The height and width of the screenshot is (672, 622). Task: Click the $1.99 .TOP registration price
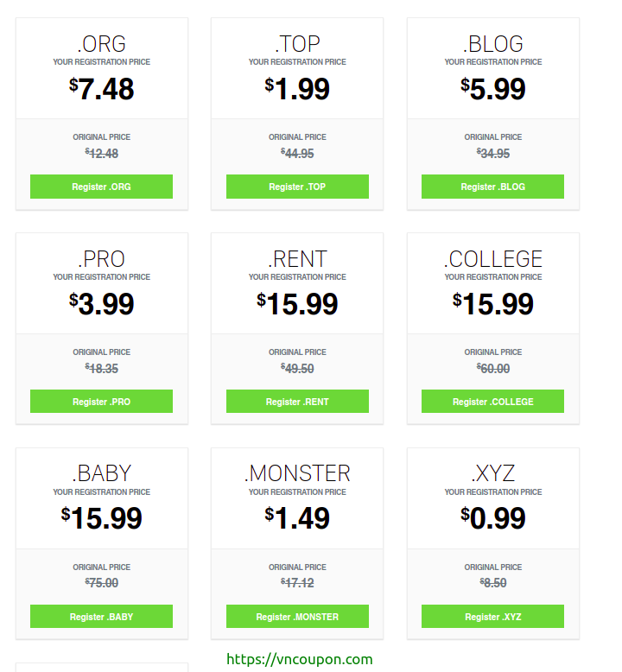297,89
